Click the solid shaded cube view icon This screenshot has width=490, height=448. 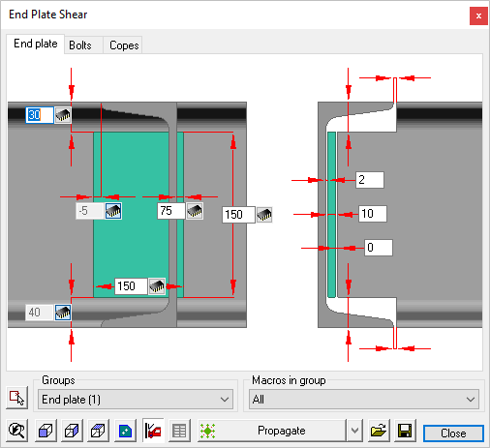tap(46, 431)
